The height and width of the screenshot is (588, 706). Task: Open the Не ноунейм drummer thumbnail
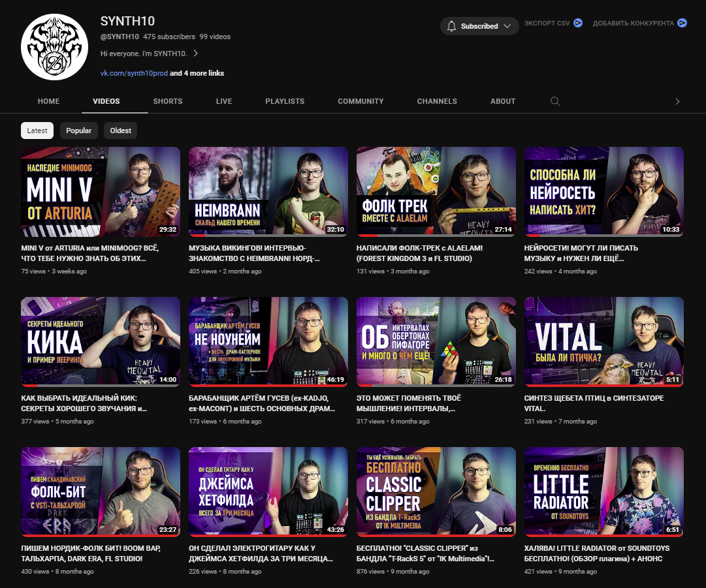tap(268, 342)
